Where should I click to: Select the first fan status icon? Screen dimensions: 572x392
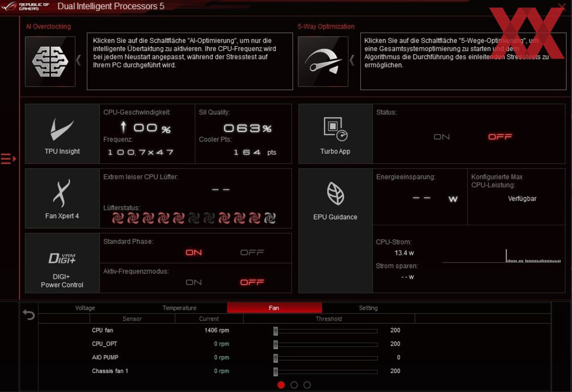click(118, 218)
